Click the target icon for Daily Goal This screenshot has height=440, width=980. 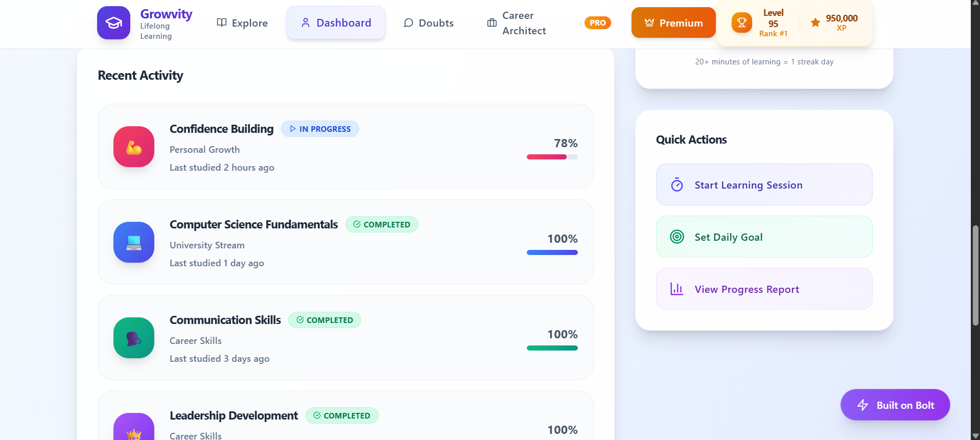tap(677, 237)
